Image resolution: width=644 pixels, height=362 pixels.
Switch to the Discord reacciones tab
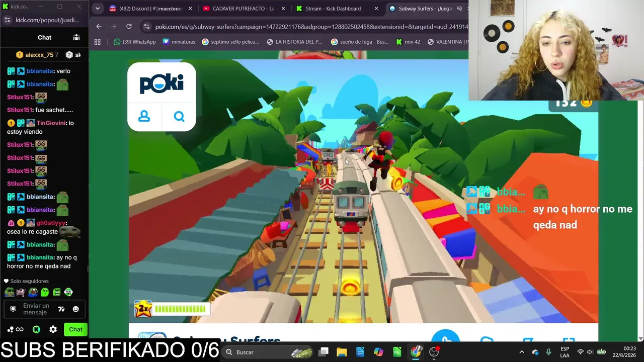[x=150, y=9]
